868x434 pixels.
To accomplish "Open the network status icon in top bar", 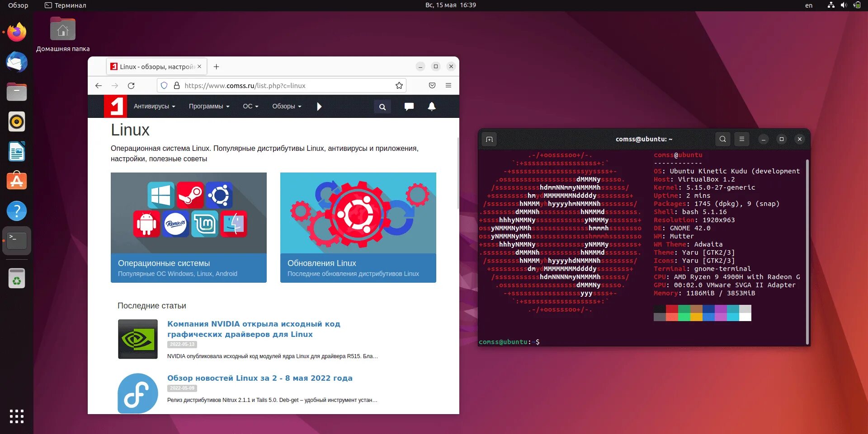I will (x=831, y=5).
